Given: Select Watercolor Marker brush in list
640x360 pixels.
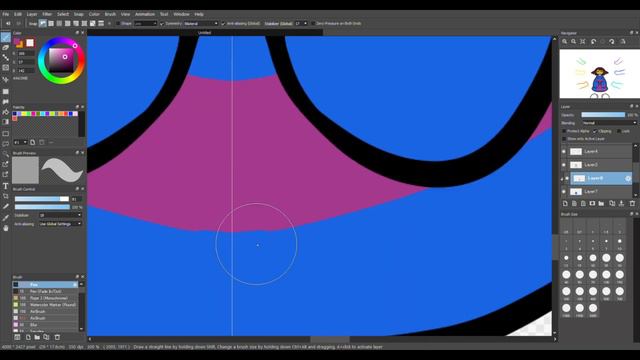Looking at the screenshot, I should [45, 305].
